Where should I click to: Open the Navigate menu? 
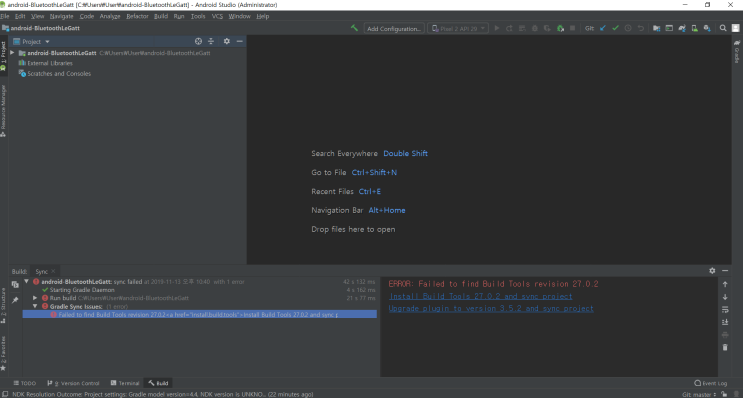[62, 16]
